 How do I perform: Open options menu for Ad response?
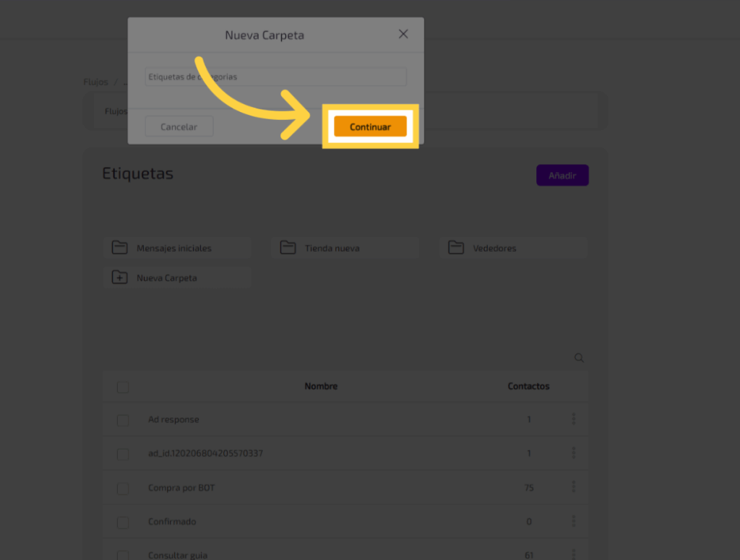click(574, 419)
